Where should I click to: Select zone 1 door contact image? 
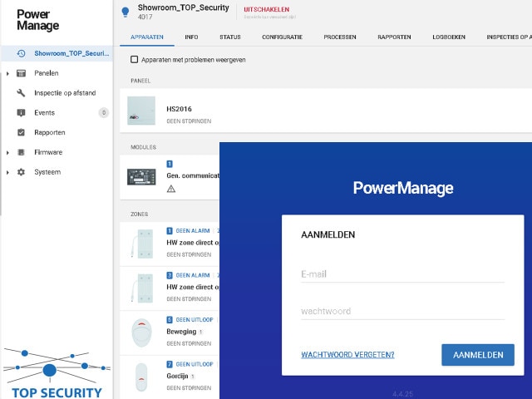142,244
